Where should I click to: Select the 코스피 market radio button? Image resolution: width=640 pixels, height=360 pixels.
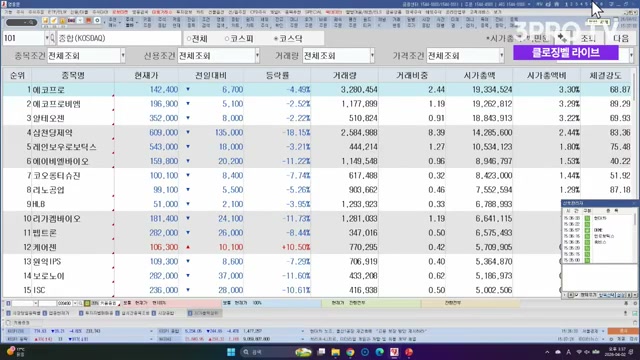[239, 39]
